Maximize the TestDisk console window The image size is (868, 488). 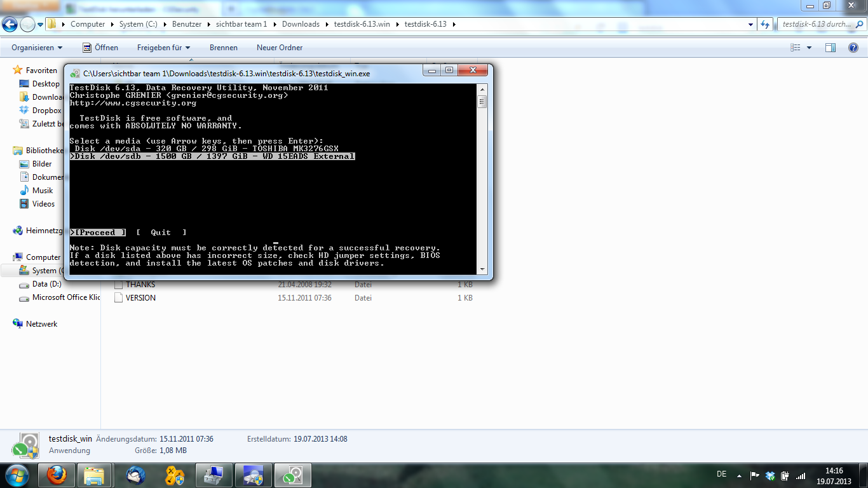449,71
